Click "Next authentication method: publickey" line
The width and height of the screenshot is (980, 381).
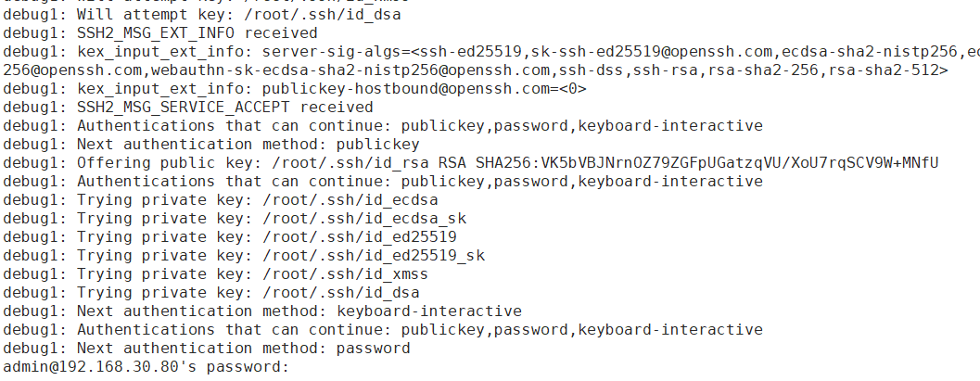click(211, 144)
